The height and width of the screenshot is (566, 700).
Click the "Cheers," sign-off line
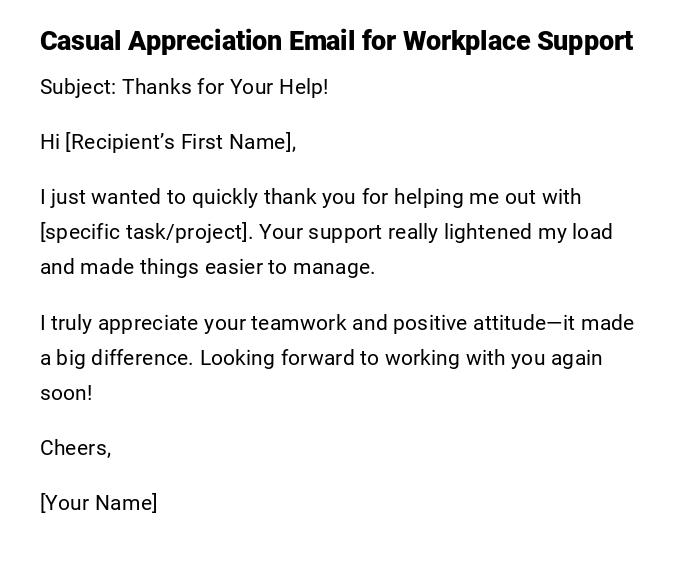[x=75, y=448]
